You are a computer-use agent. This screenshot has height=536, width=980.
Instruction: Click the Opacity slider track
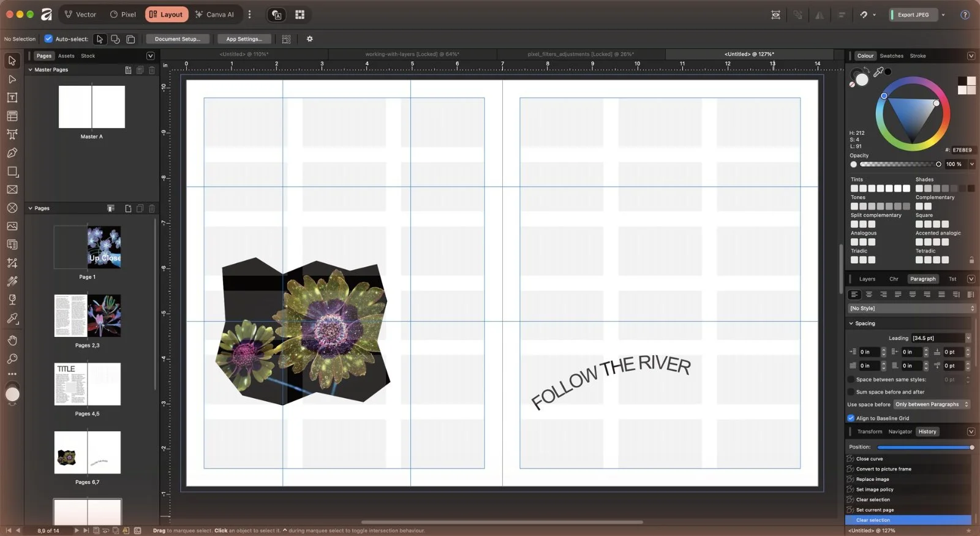click(x=899, y=164)
